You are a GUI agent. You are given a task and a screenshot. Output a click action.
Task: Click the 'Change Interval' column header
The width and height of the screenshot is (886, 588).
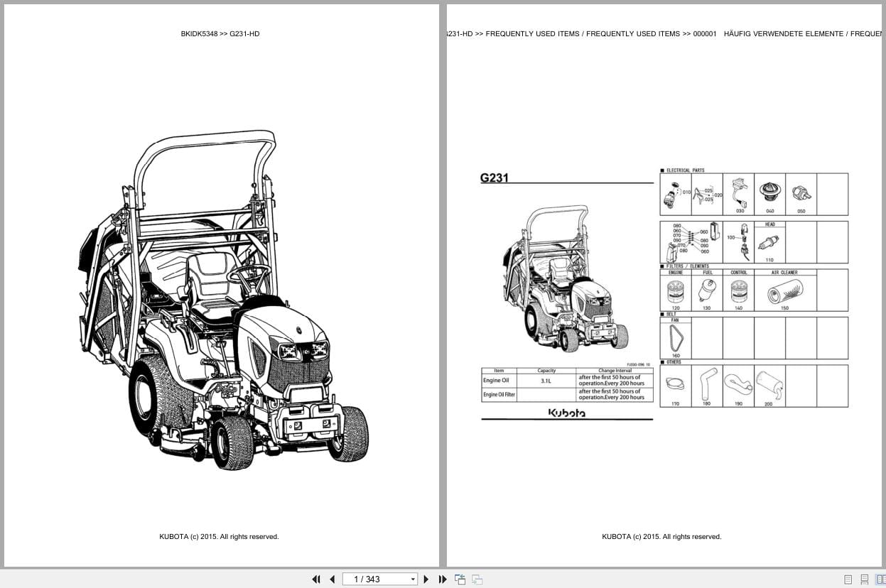[x=615, y=371]
